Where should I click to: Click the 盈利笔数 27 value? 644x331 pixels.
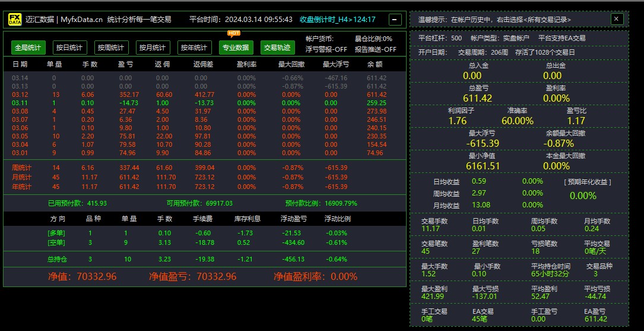(x=477, y=251)
